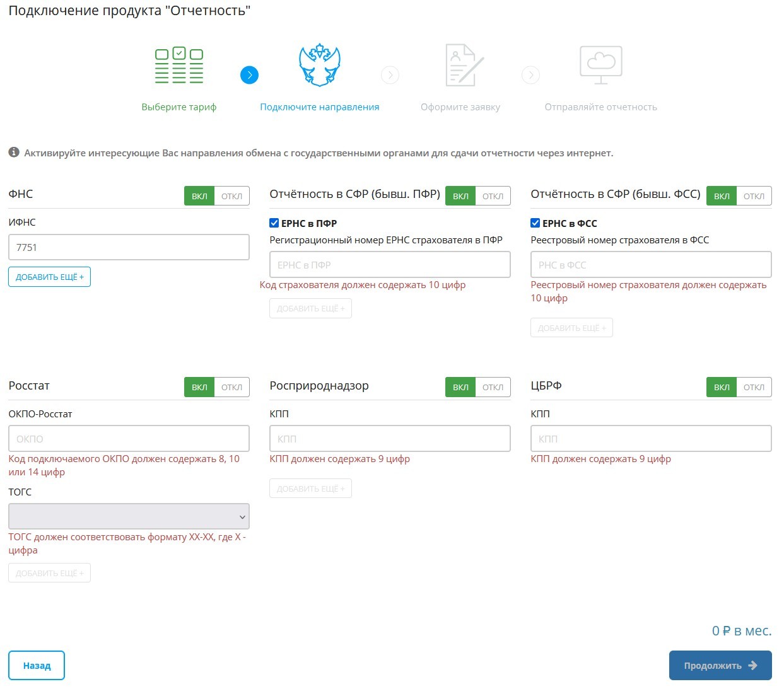The height and width of the screenshot is (689, 784).
Task: Uncheck the ЕРНС в ФСС checkbox
Action: 535,223
